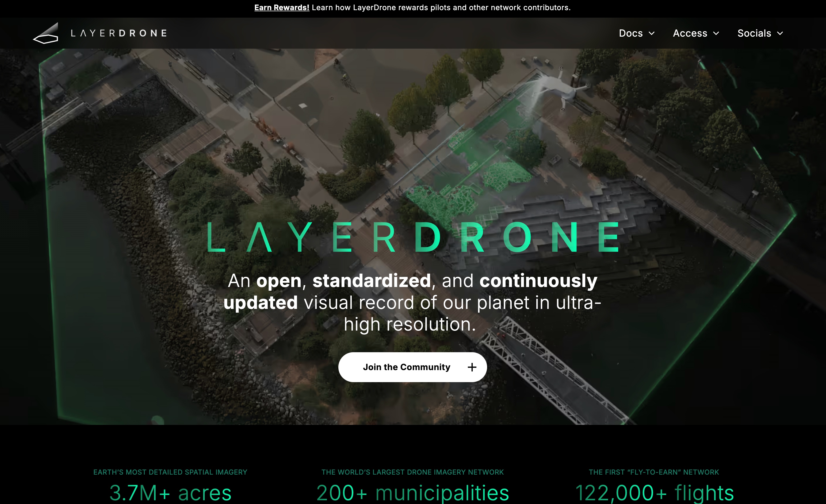Click the LayerDrone logo icon in header
Image resolution: width=826 pixels, height=504 pixels.
tap(45, 33)
